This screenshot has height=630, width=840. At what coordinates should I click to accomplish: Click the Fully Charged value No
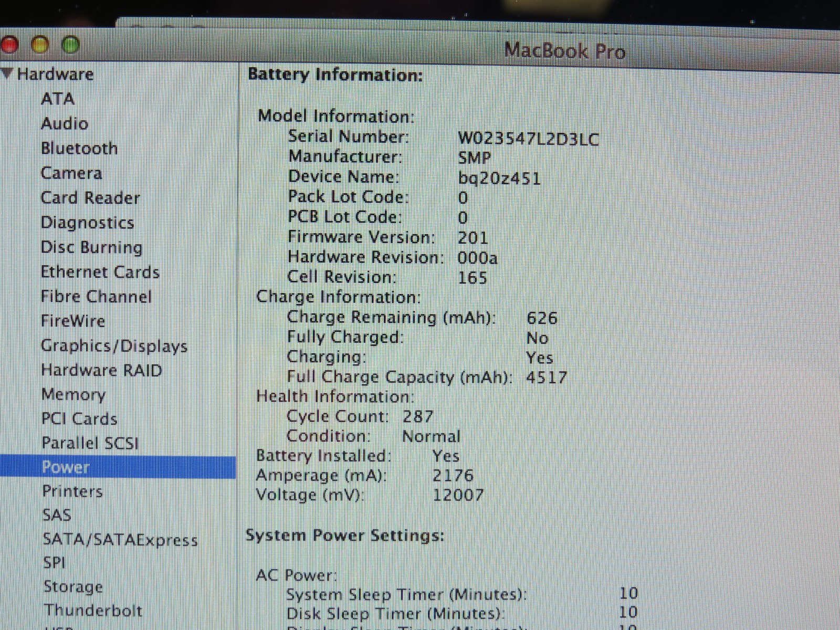538,338
